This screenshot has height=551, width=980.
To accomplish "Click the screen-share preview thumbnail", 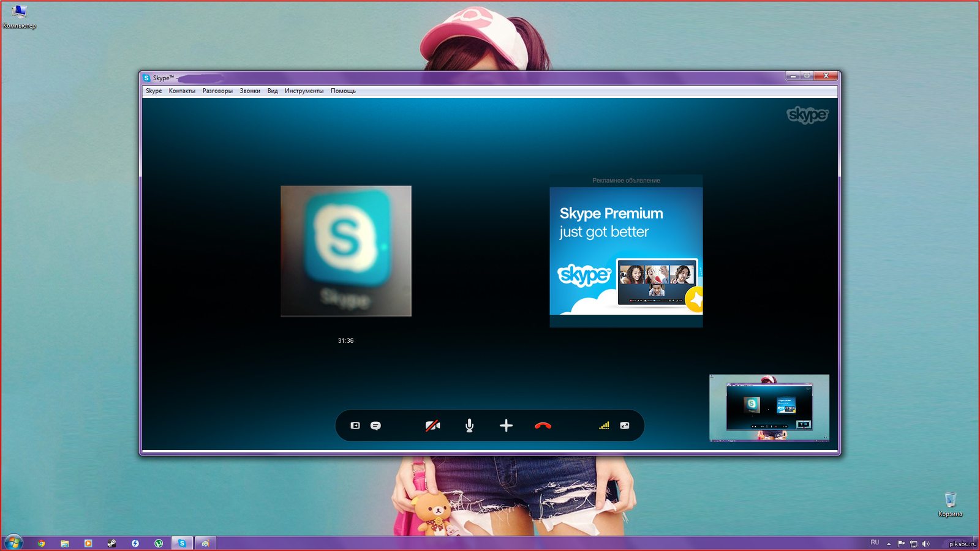I will click(x=769, y=408).
